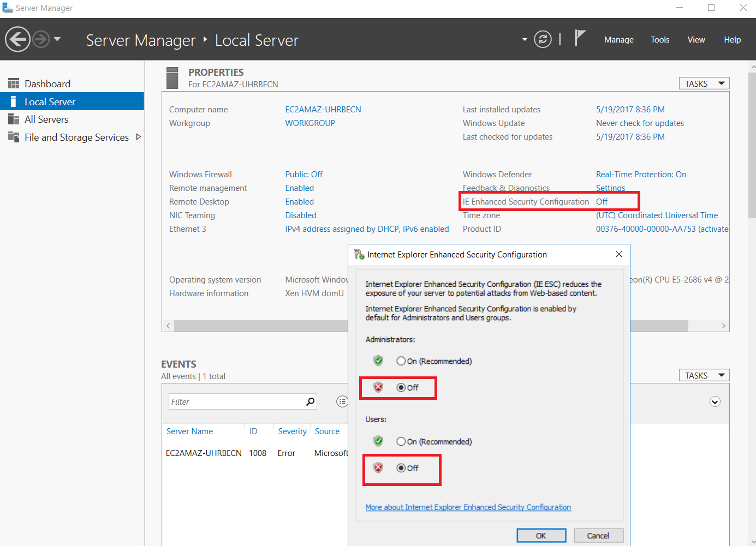Sort events by Server Name column
Viewport: 756px width, 546px height.
(x=189, y=431)
